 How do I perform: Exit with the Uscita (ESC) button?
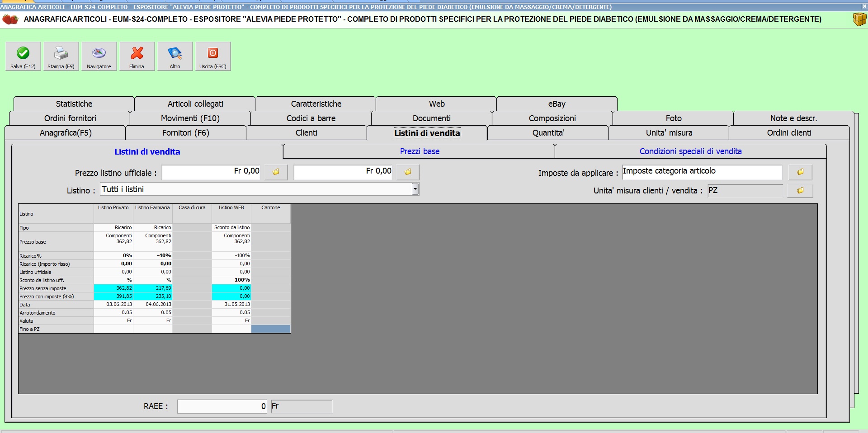[x=213, y=56]
